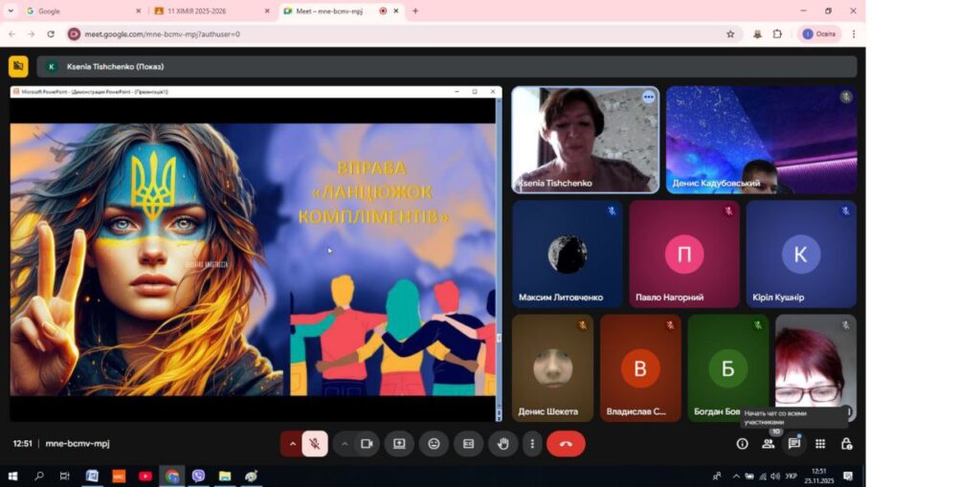Open Viber from the Windows taskbar
Screen dimensions: 980x487
click(198, 476)
